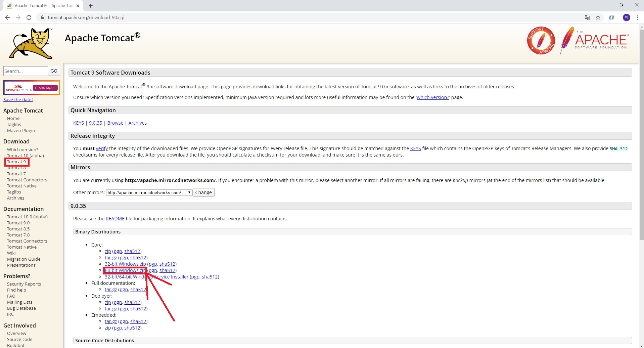The width and height of the screenshot is (644, 348).
Task: Download the Embedded zip file
Action: point(108,328)
